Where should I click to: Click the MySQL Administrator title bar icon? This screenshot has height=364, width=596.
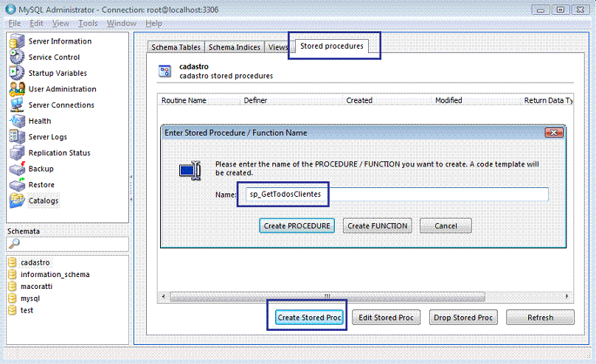[10, 10]
